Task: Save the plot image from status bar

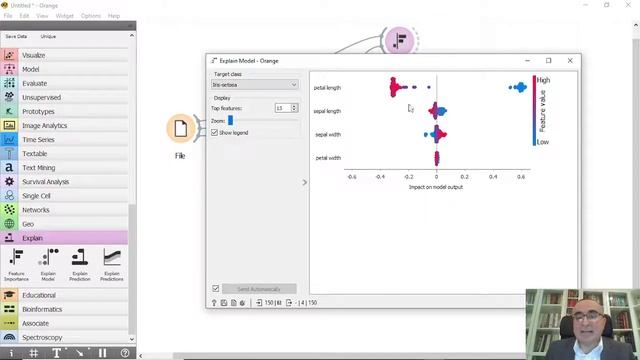Action: 224,303
